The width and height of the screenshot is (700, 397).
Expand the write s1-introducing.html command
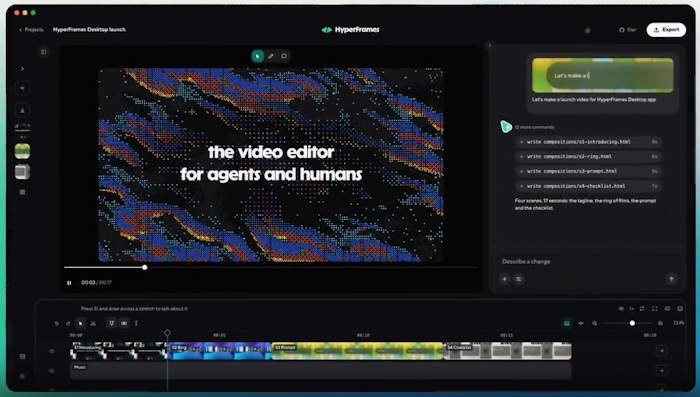tap(588, 142)
